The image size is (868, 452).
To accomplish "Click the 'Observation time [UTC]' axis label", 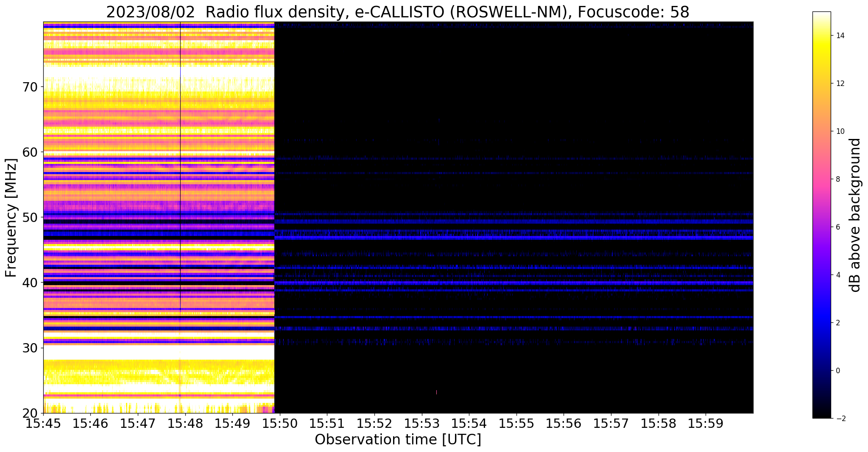I will point(398,439).
